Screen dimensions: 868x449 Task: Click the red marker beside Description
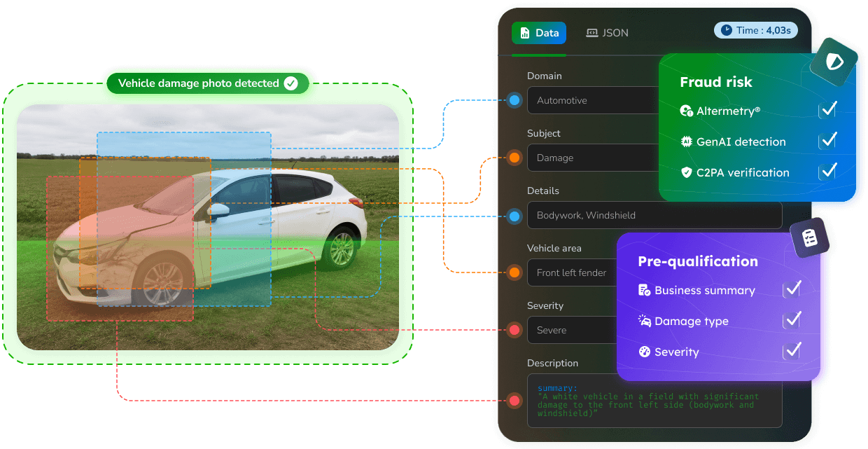tap(514, 401)
